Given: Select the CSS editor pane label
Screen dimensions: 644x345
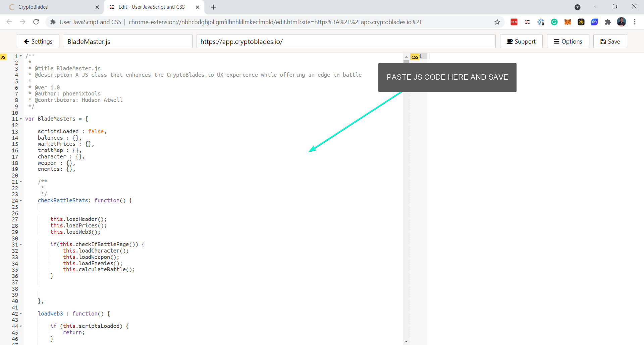Looking at the screenshot, I should 415,57.
